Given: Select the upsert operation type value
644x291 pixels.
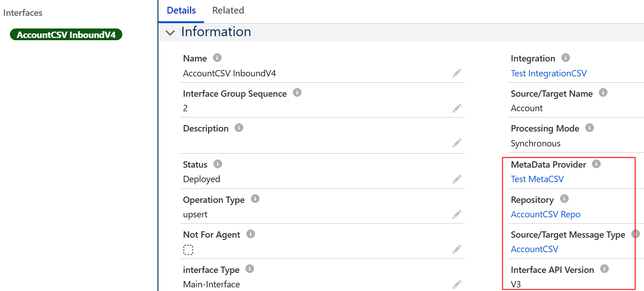Looking at the screenshot, I should [x=195, y=214].
